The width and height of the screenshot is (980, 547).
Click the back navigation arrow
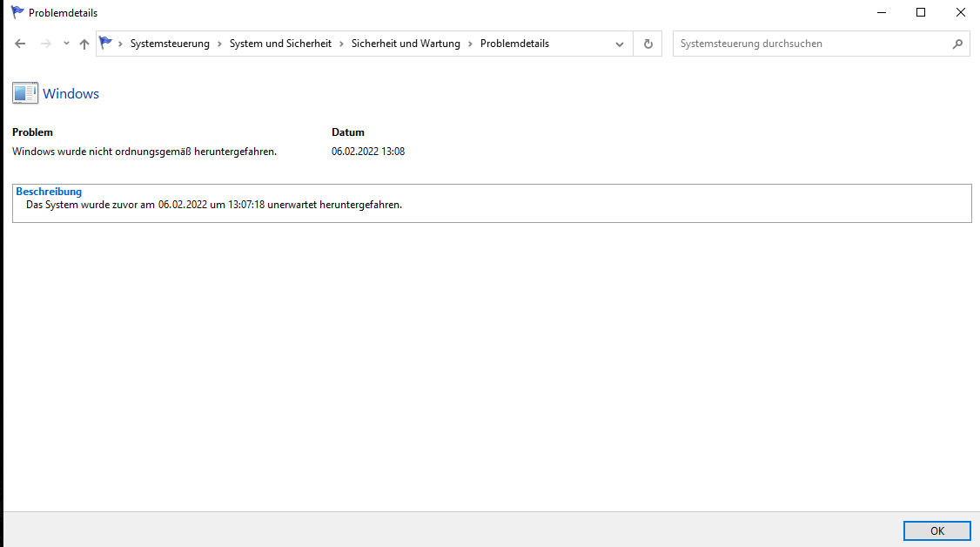click(19, 43)
